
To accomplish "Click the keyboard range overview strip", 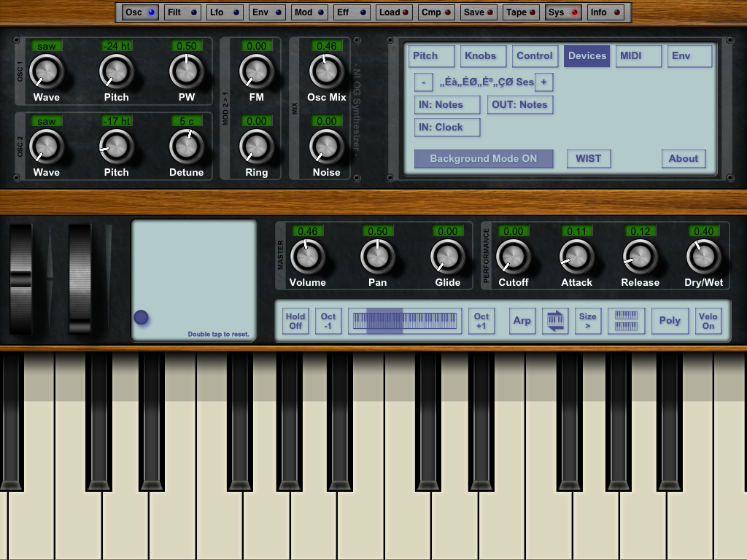I will (405, 321).
